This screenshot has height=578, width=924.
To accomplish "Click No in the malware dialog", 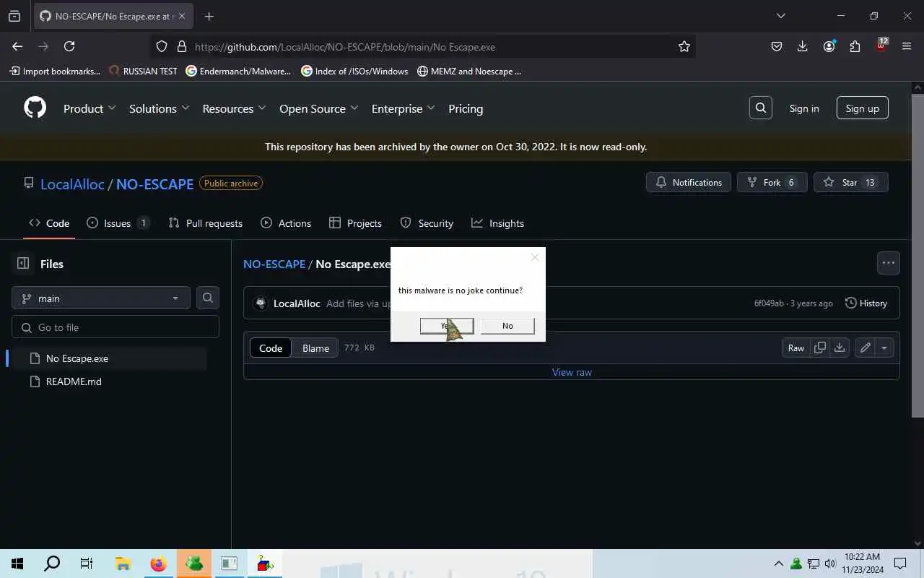I will click(x=507, y=326).
